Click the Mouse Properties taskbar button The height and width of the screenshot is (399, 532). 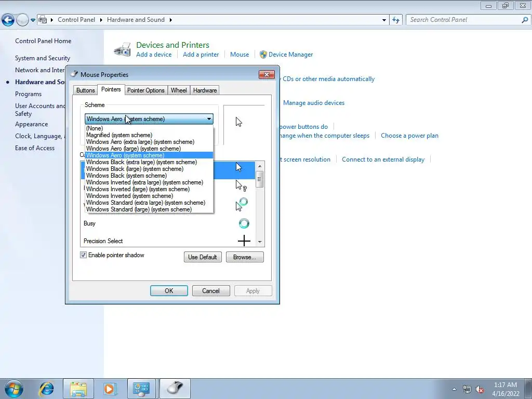tap(175, 389)
